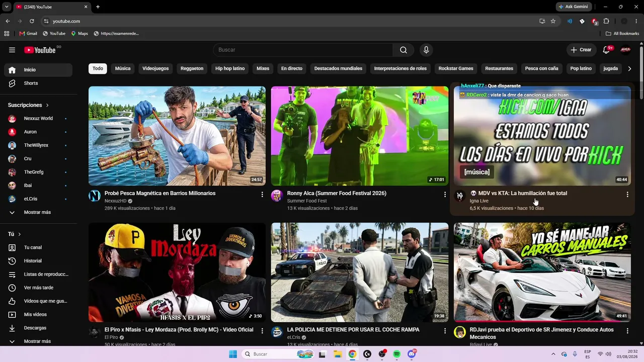The image size is (644, 362).
Task: Click the YouTube logo
Action: point(40,50)
